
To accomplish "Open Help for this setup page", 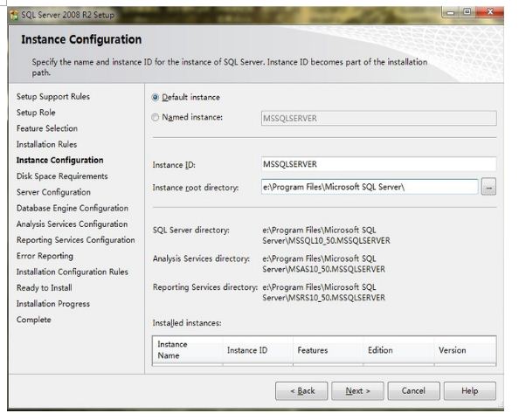I will [470, 391].
